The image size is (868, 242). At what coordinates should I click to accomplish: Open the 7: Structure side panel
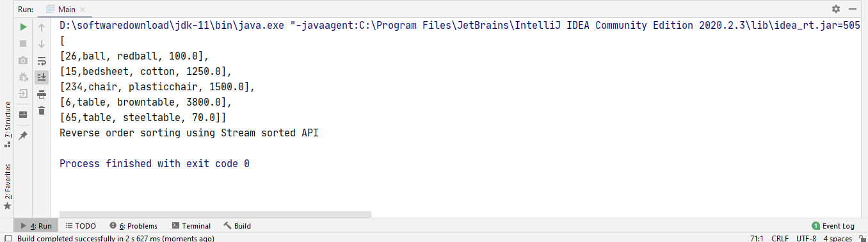[x=7, y=124]
